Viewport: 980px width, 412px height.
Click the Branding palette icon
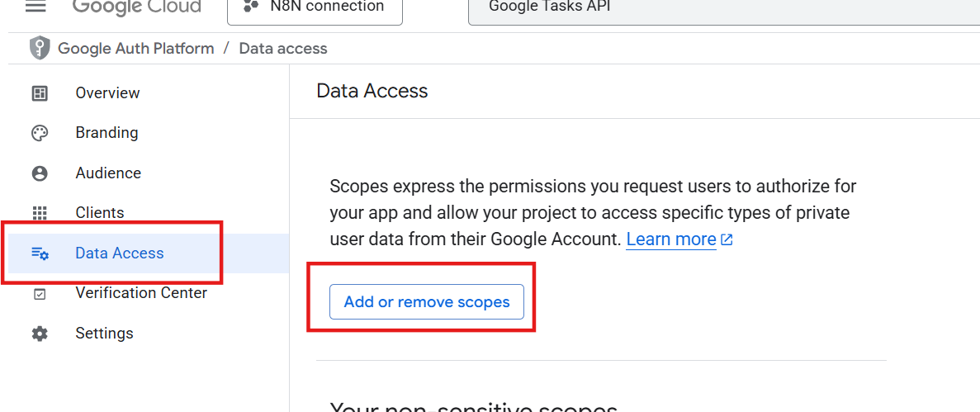(40, 133)
